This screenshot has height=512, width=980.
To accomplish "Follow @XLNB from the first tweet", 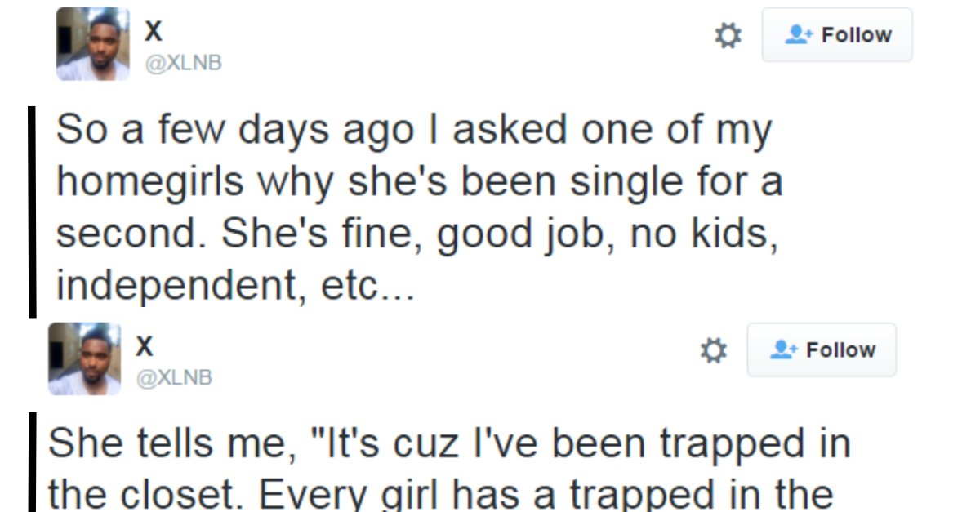I will pyautogui.click(x=837, y=35).
